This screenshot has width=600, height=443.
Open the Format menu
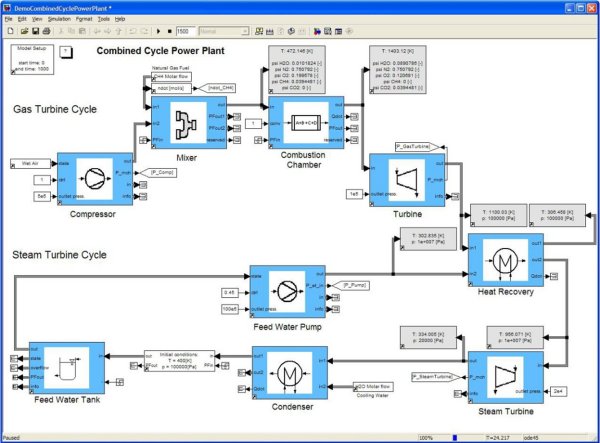pos(84,19)
